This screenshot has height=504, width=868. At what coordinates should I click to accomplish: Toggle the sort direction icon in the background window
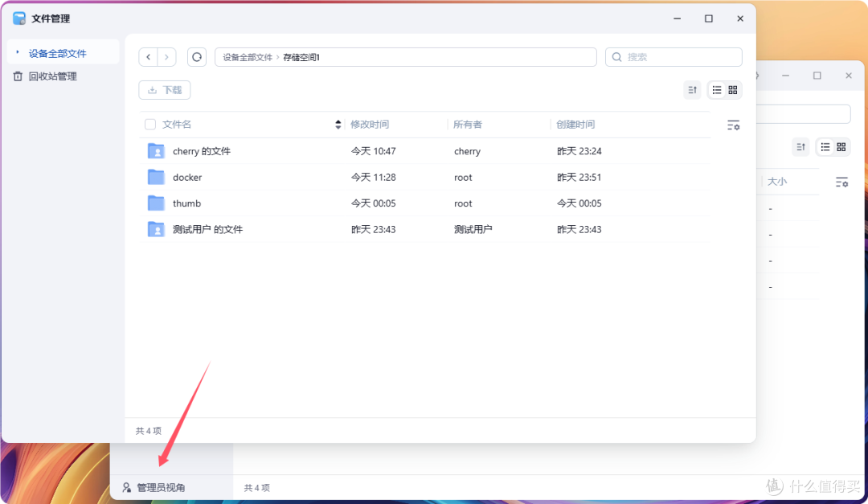click(x=800, y=147)
